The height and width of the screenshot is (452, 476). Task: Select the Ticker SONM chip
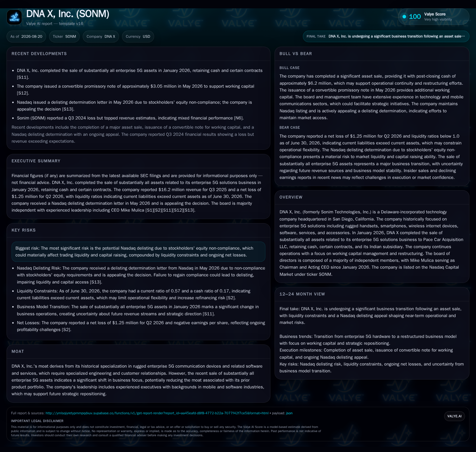(x=64, y=37)
